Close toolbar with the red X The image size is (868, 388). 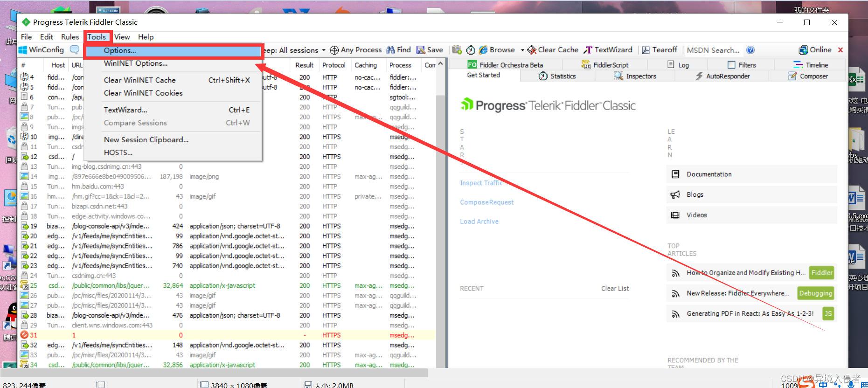click(840, 50)
